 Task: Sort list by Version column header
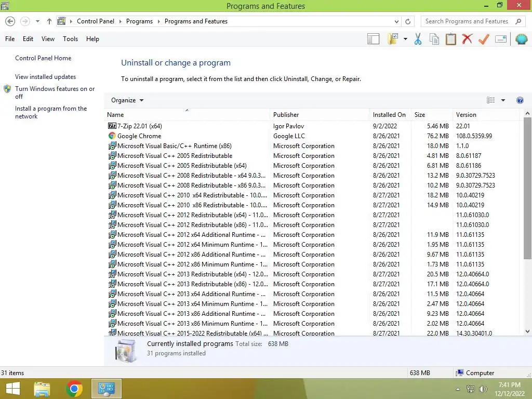(486, 115)
